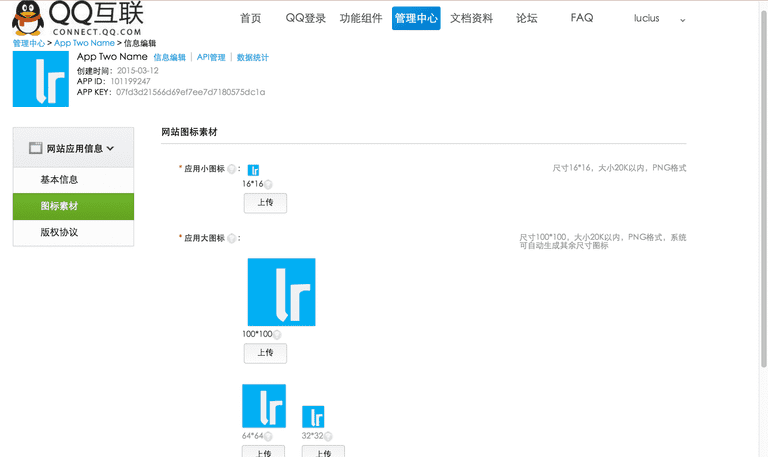Click 上传 button under the 100*100 icon
Viewport: 768px width, 457px height.
point(265,353)
